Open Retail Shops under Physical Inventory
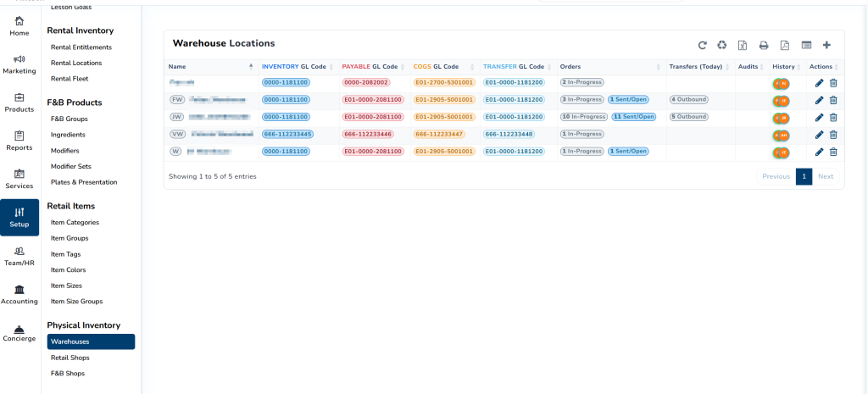The width and height of the screenshot is (868, 394). tap(70, 358)
